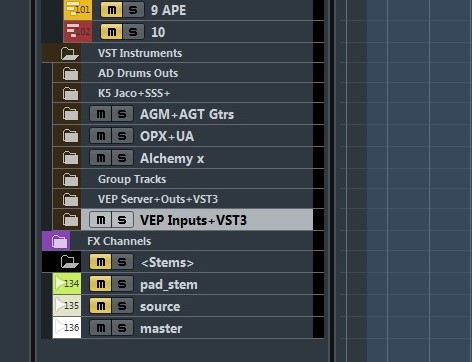The image size is (472, 362).
Task: Mute the OPX+UA folder
Action: [101, 136]
